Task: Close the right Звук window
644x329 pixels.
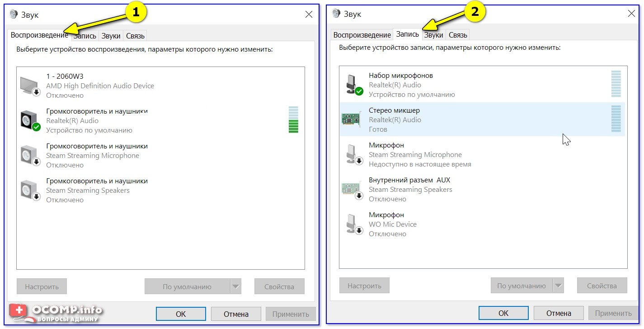Action: click(x=631, y=14)
